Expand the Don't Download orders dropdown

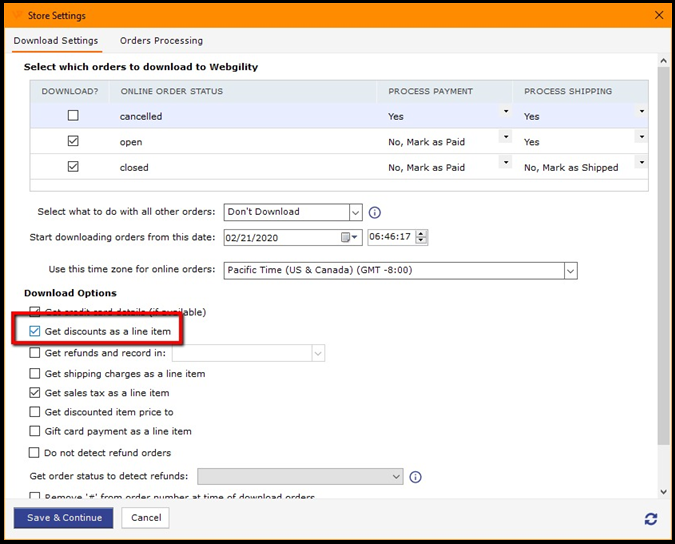click(355, 212)
